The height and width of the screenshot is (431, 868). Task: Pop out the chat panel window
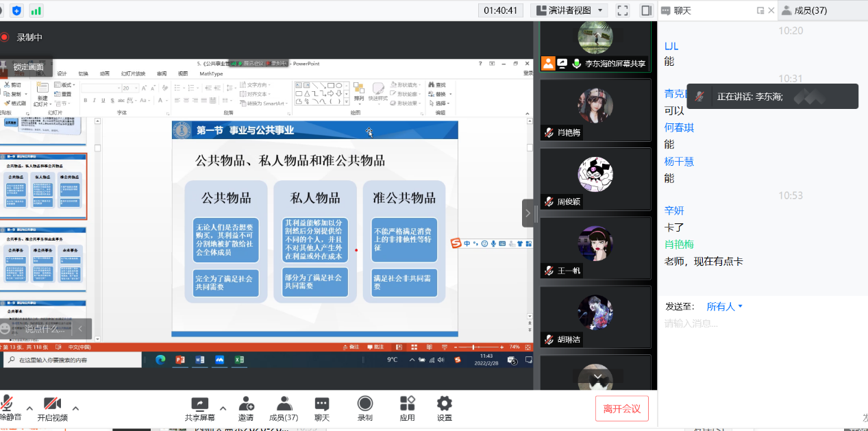tap(760, 10)
